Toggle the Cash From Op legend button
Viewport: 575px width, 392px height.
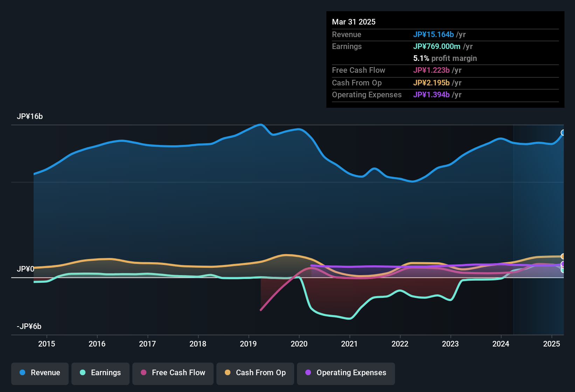[x=255, y=373]
